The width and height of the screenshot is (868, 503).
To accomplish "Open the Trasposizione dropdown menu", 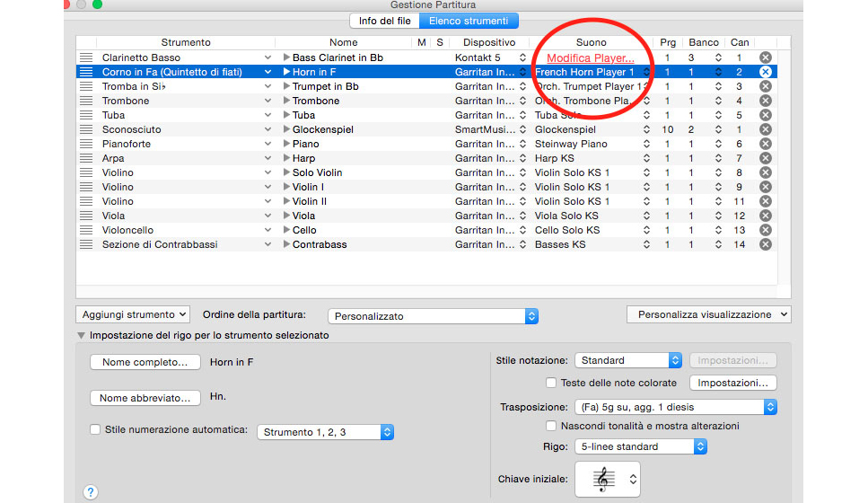I will click(675, 407).
